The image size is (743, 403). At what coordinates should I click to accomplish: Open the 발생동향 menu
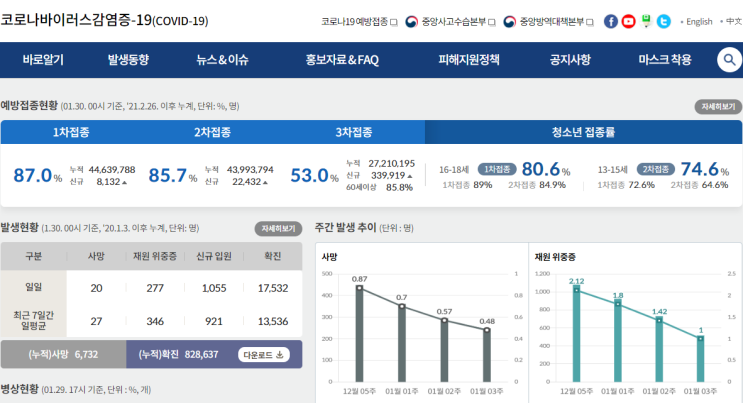coord(128,60)
